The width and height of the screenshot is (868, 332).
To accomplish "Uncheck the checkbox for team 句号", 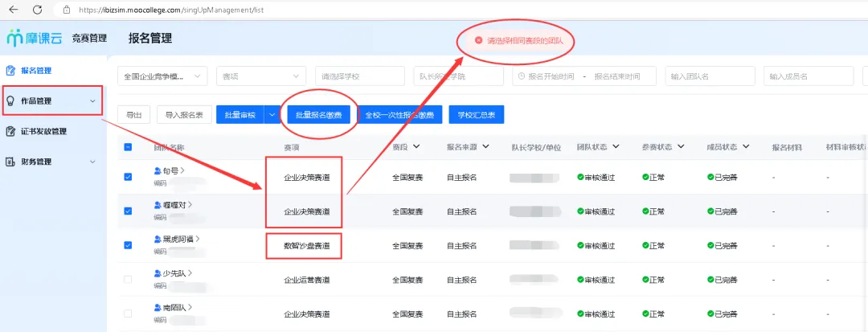I will click(x=128, y=177).
